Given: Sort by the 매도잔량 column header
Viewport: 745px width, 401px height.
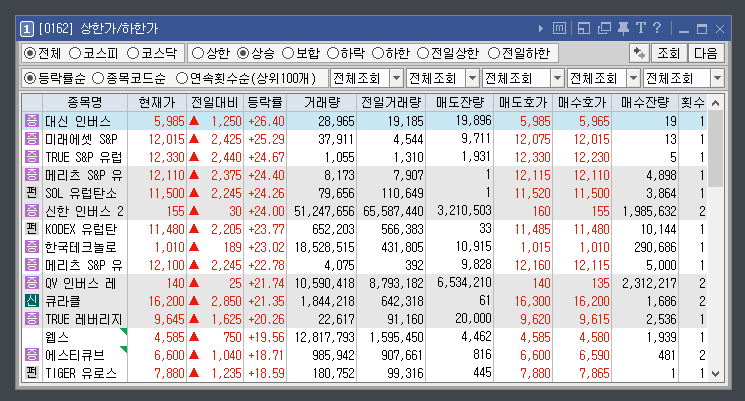Looking at the screenshot, I should (459, 103).
